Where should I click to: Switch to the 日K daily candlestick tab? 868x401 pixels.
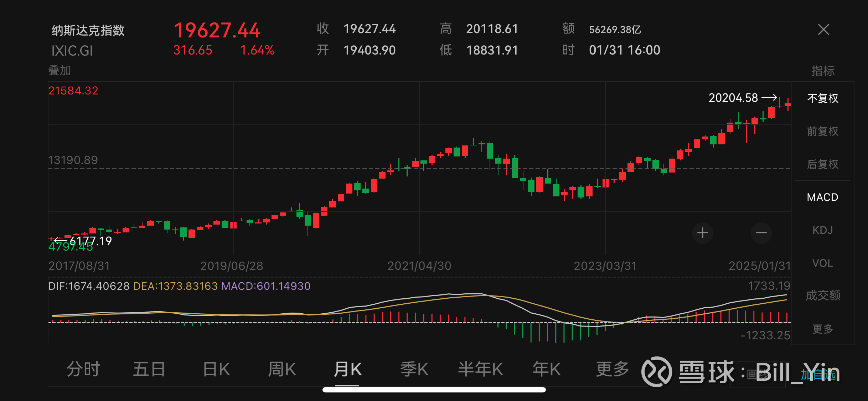[216, 370]
